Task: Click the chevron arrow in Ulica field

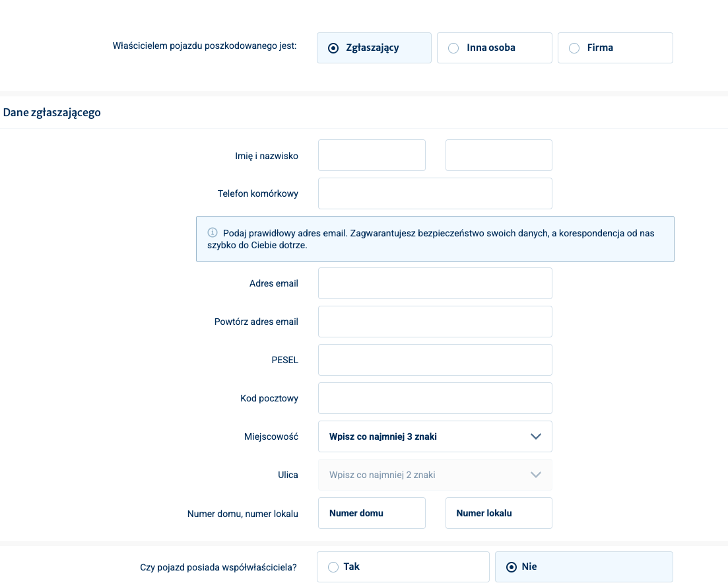Action: [536, 475]
